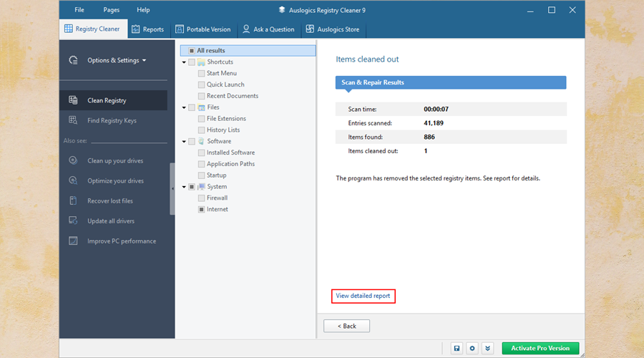644x358 pixels.
Task: Check the Quick Launch checkbox
Action: click(201, 84)
